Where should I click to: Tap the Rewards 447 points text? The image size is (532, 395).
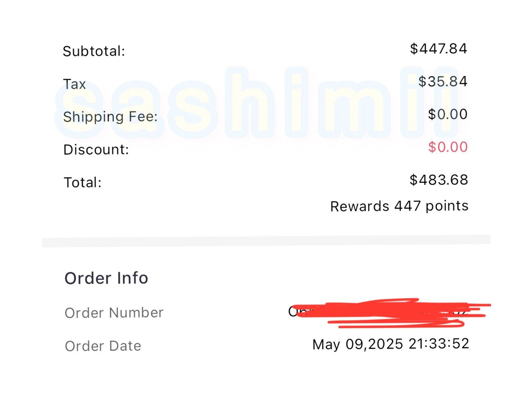pos(399,206)
